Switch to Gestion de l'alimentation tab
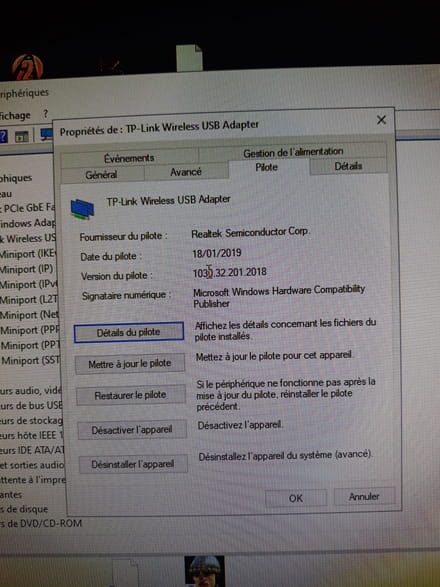Screen dimensions: 440x587 click(x=293, y=152)
